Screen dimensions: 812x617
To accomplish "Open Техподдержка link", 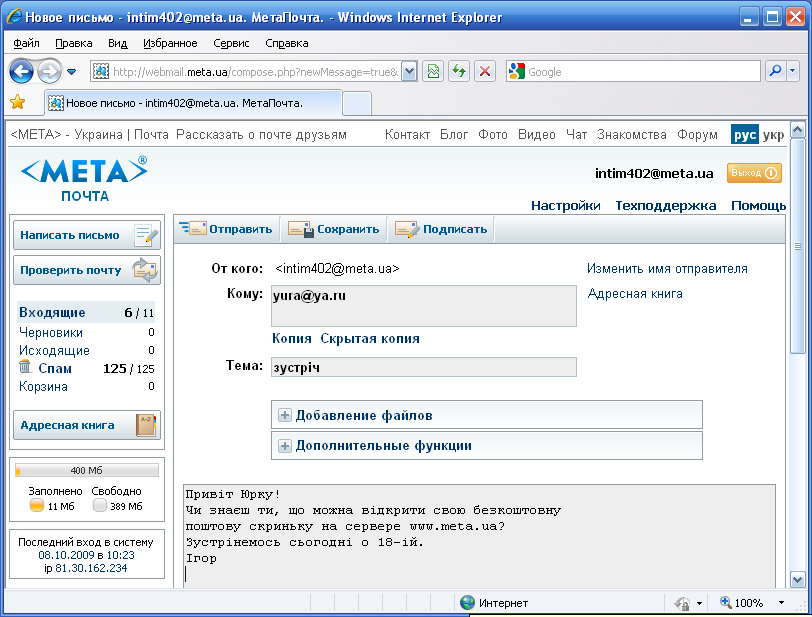I will coord(665,206).
